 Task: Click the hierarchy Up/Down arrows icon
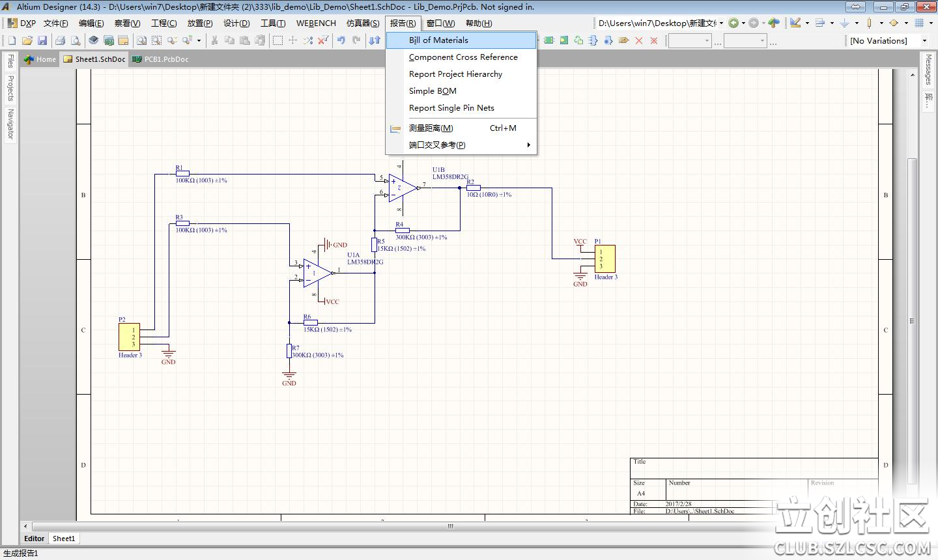tap(375, 40)
